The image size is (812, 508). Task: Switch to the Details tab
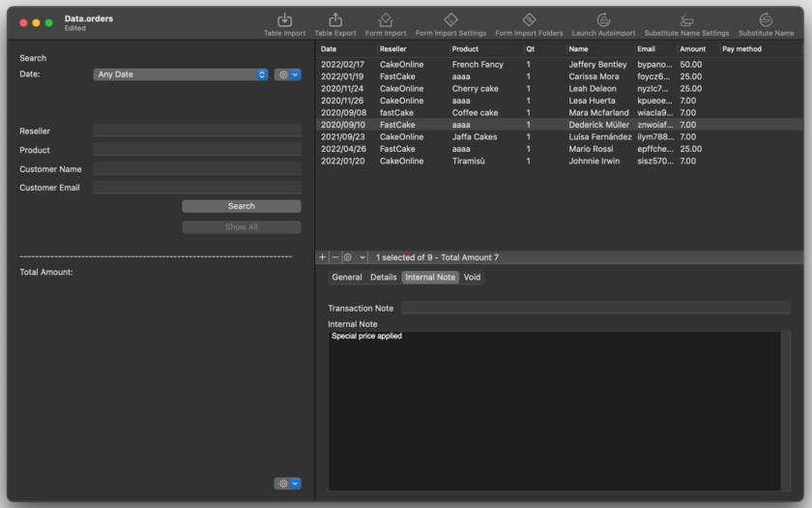point(383,278)
